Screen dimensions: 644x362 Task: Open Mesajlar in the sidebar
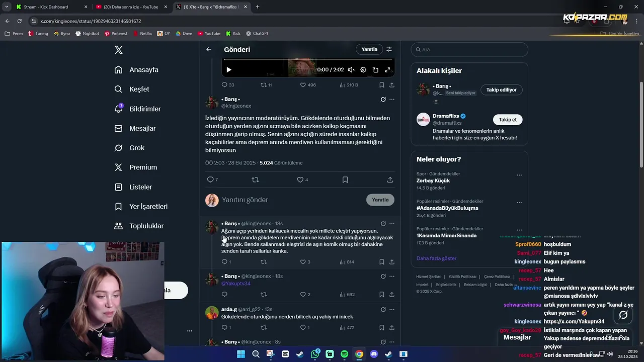135,128
